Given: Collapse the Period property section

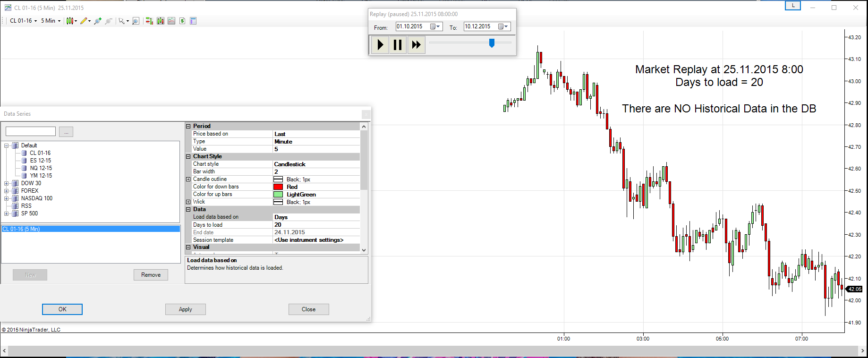Looking at the screenshot, I should tap(188, 126).
